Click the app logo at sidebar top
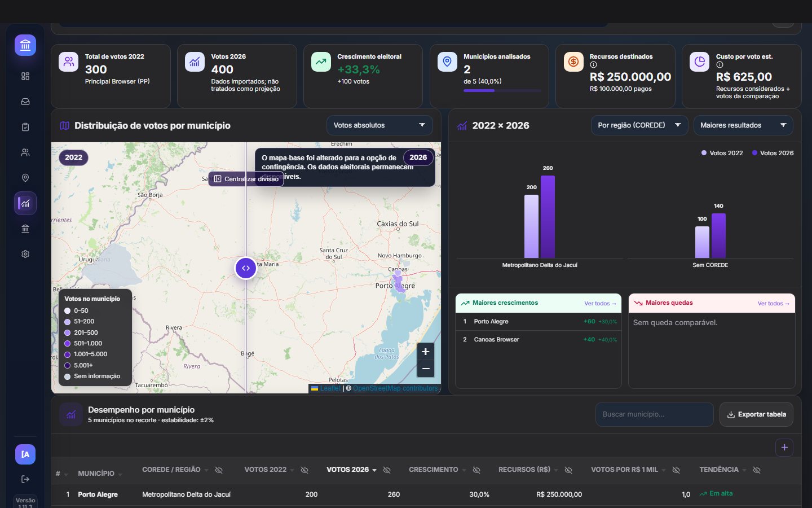This screenshot has width=812, height=508. click(25, 45)
